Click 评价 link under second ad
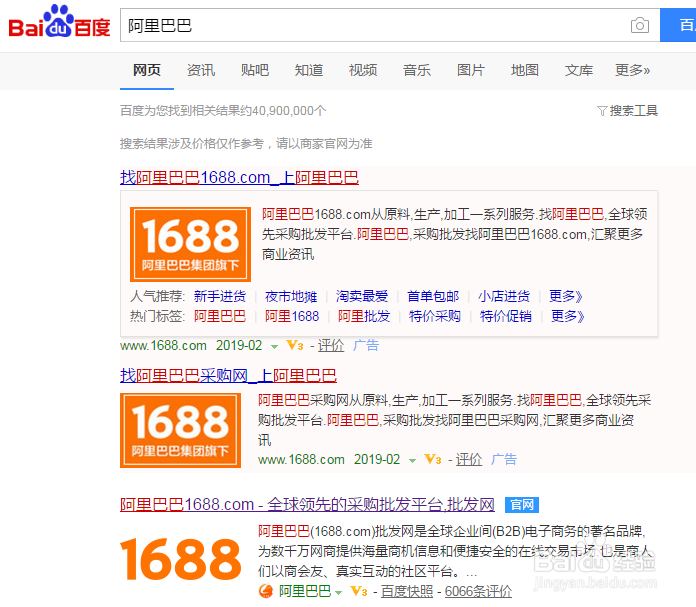The image size is (696, 607). 469,459
